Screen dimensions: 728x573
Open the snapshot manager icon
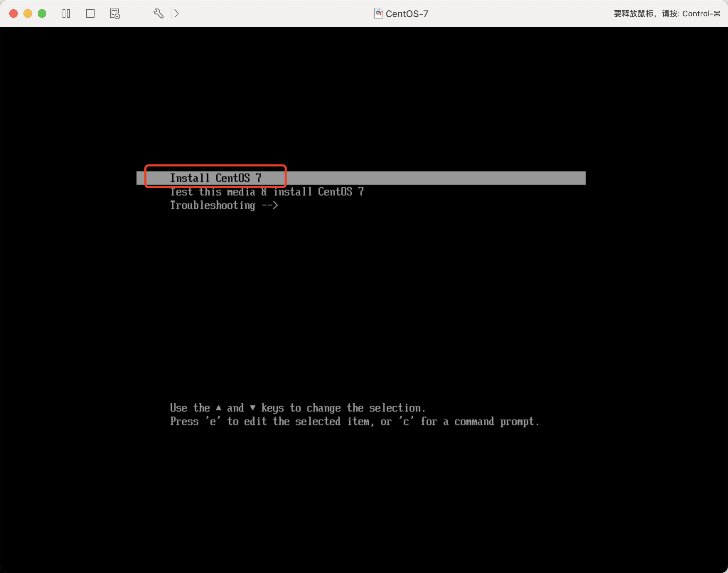pos(115,14)
